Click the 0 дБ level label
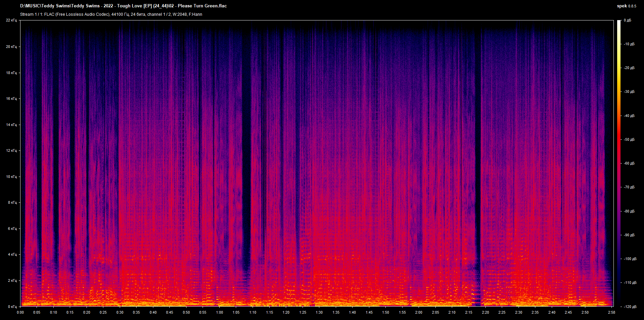The image size is (644, 320). 628,20
